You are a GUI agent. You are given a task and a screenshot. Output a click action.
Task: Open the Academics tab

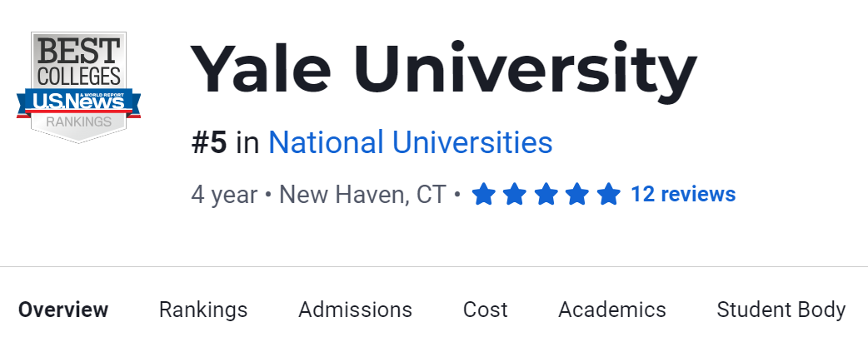tap(611, 310)
